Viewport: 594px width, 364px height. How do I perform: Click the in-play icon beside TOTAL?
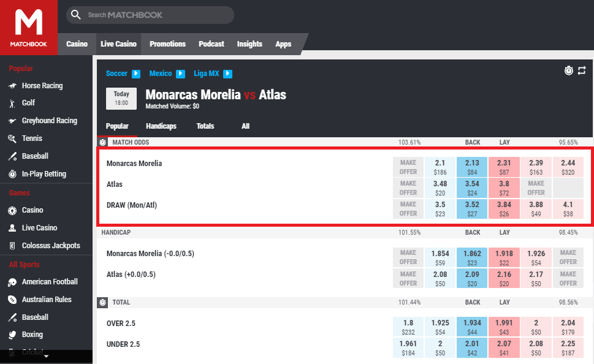click(102, 302)
